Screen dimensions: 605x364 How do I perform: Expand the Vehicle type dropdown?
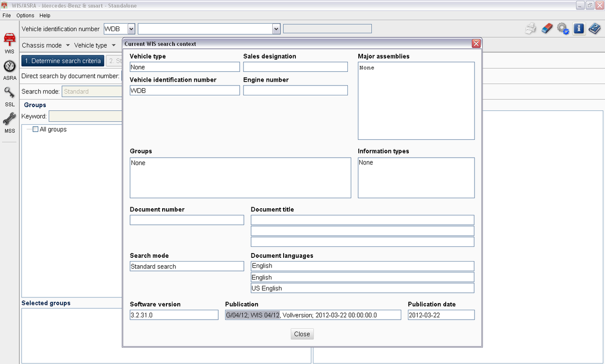click(95, 45)
